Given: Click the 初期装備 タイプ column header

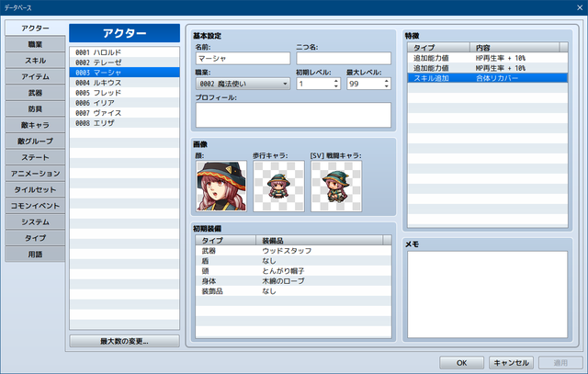Looking at the screenshot, I should [226, 240].
